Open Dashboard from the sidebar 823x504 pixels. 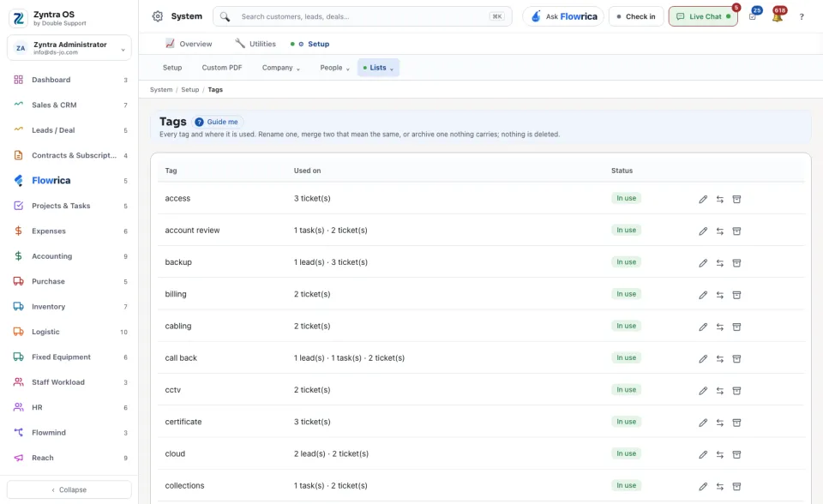click(69, 80)
